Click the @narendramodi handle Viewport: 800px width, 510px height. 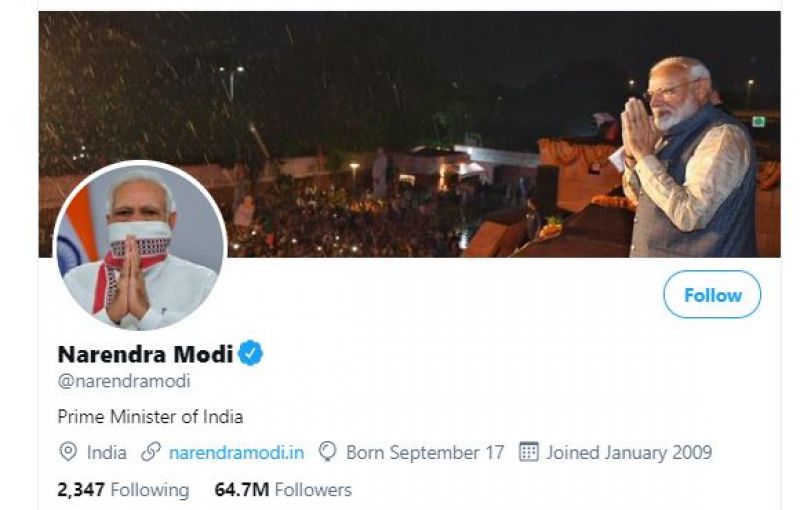click(124, 381)
